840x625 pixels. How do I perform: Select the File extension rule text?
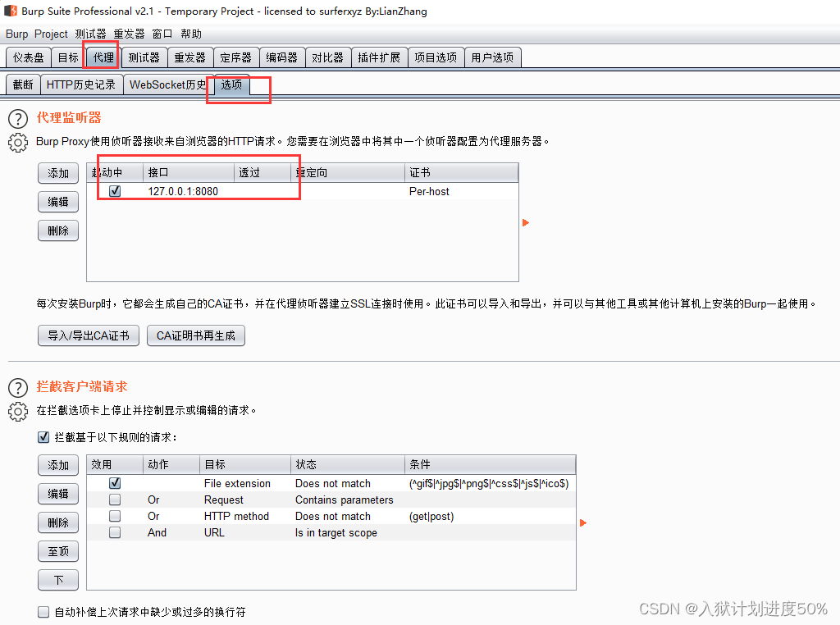pyautogui.click(x=237, y=483)
